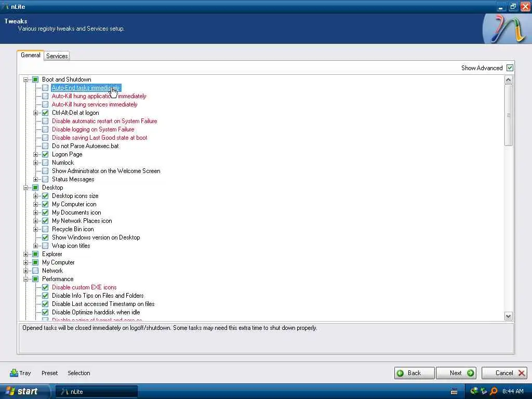532x399 pixels.
Task: Select 'Disable Optimize harddisk when idle'
Action: pos(96,312)
